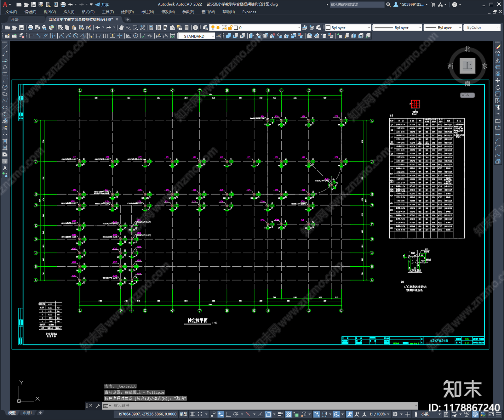Switch to the 开始 start tab
Image resolution: width=504 pixels, height=420 pixels.
click(15, 20)
